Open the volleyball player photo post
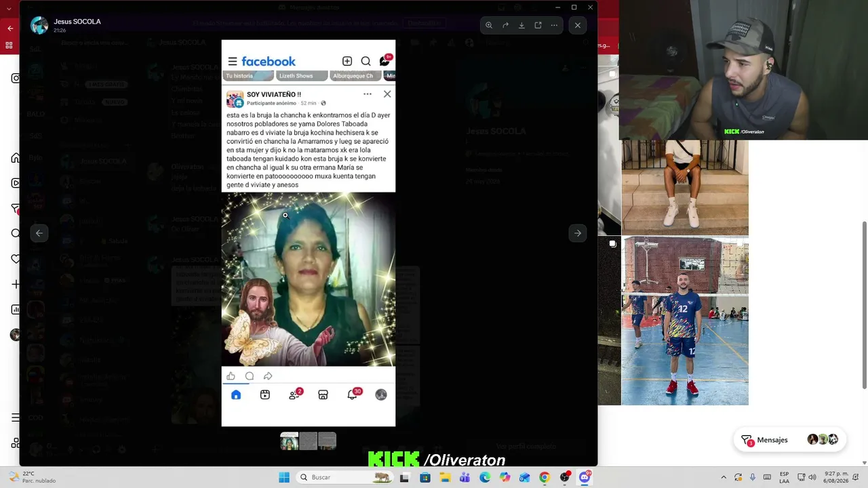The image size is (868, 488). pyautogui.click(x=685, y=321)
